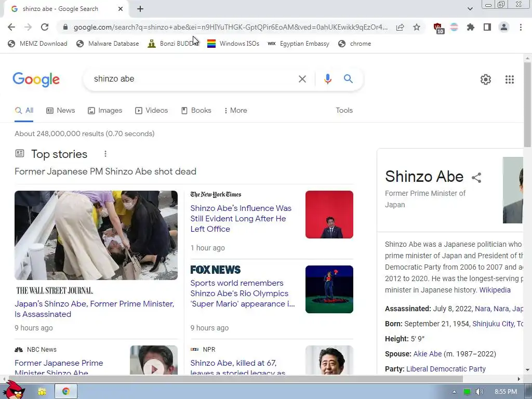Reload the current page
Screen dimensions: 532x399
45,27
